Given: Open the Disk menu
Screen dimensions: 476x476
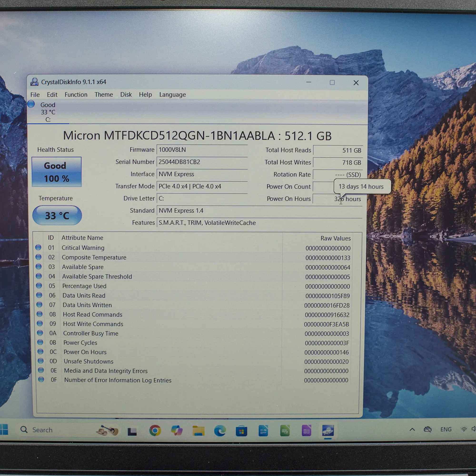Looking at the screenshot, I should tap(126, 95).
